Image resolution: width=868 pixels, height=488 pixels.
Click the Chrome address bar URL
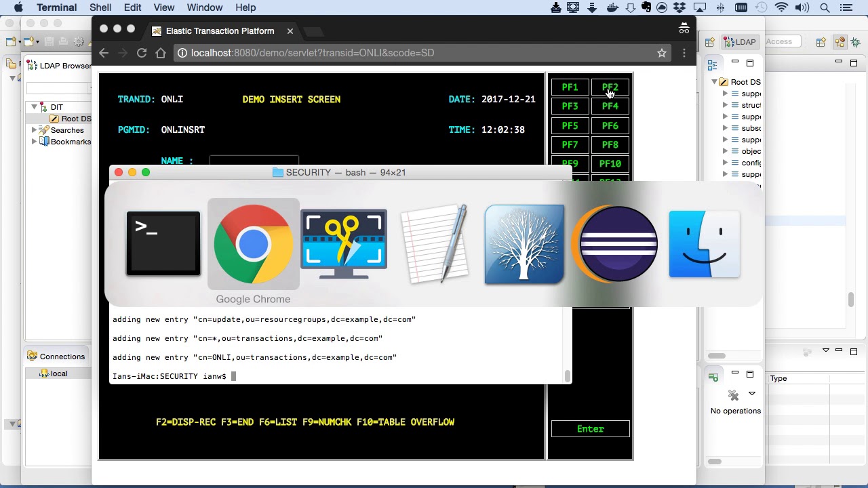click(313, 53)
